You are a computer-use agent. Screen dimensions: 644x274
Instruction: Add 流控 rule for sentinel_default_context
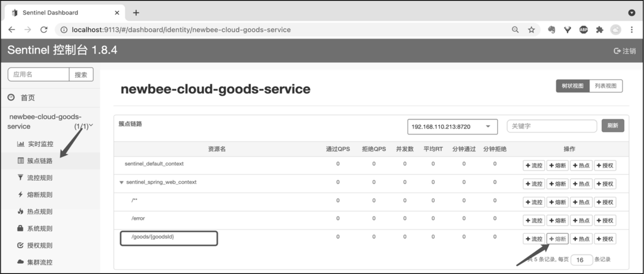point(534,166)
